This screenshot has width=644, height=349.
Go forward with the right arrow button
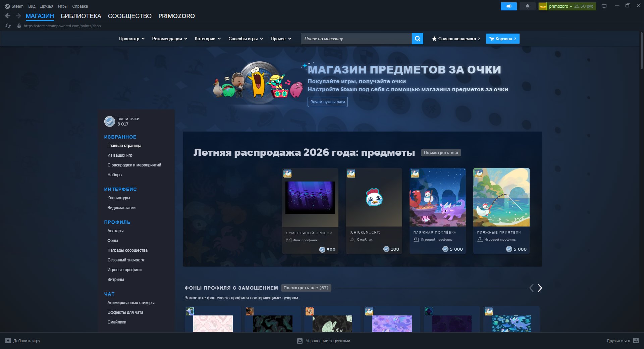[18, 16]
